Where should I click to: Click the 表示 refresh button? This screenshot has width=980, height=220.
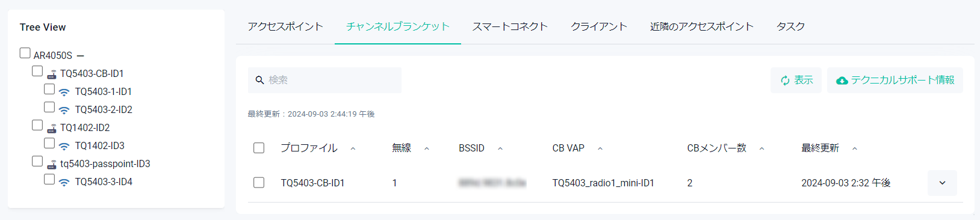[x=796, y=80]
